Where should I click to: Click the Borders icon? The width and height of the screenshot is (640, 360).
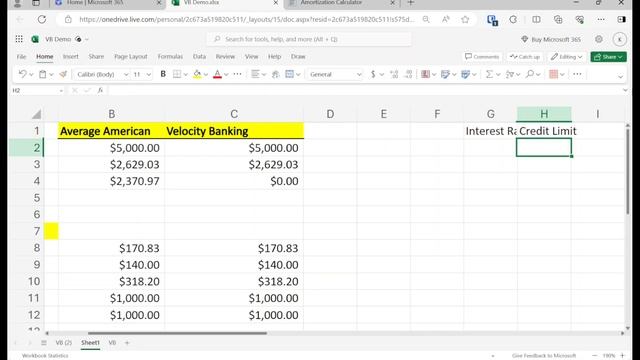(x=177, y=74)
